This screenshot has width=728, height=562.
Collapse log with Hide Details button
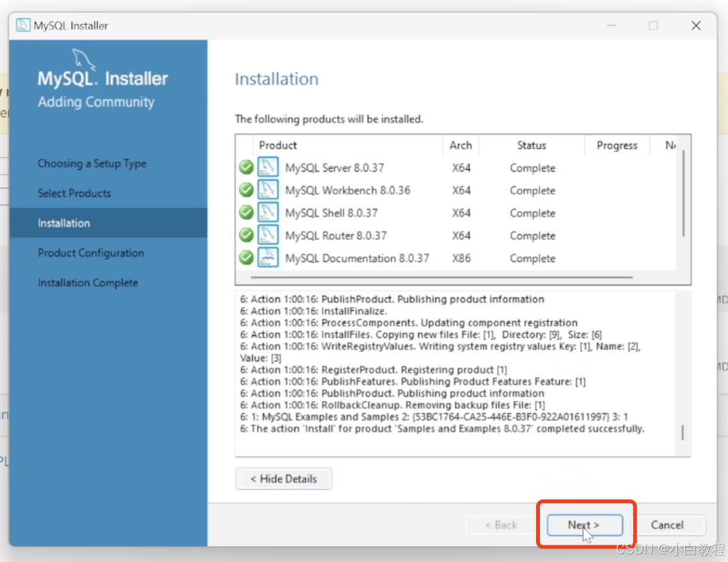tap(283, 479)
